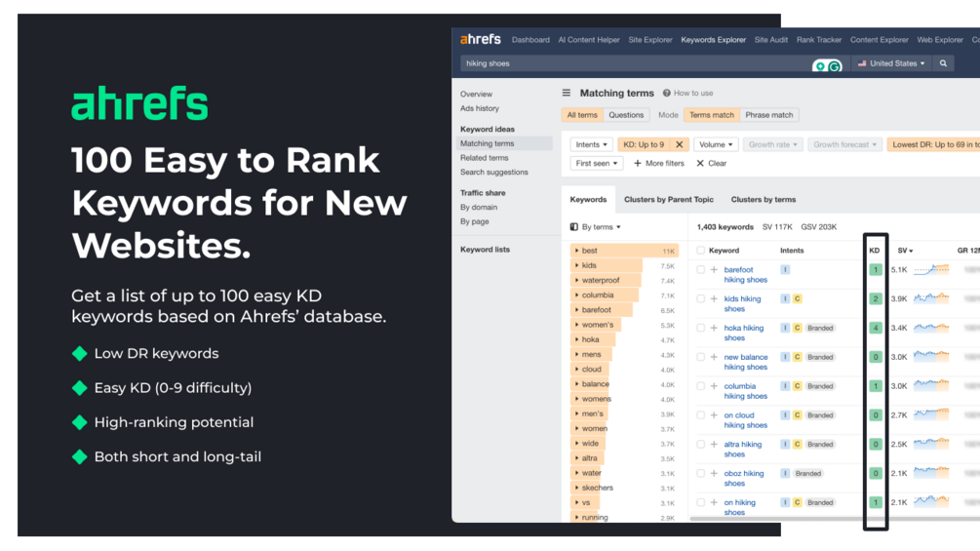This screenshot has height=551, width=980.
Task: Open Overview in the left sidebar
Action: 476,95
